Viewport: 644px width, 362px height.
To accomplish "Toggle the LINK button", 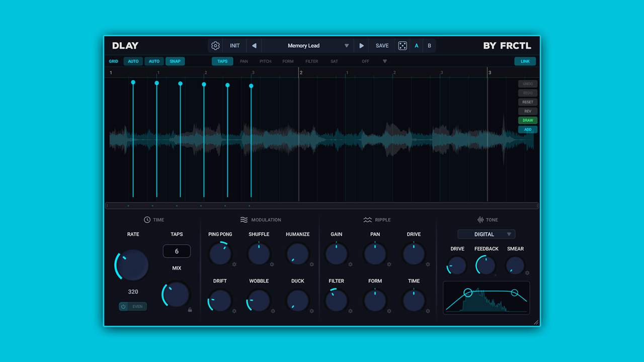I will [x=525, y=61].
